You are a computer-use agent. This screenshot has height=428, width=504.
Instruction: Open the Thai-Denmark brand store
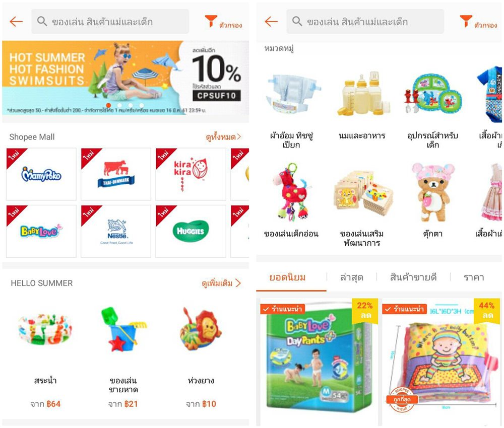point(116,174)
